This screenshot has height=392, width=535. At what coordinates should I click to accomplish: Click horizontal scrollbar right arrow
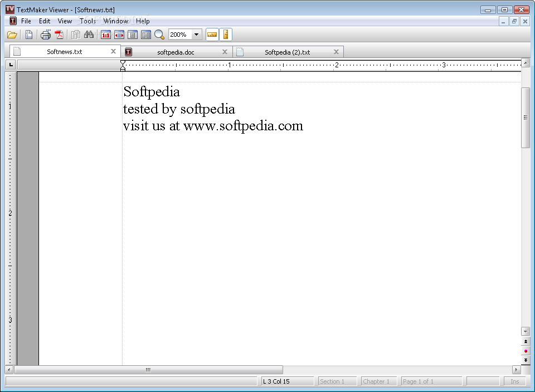pos(516,370)
